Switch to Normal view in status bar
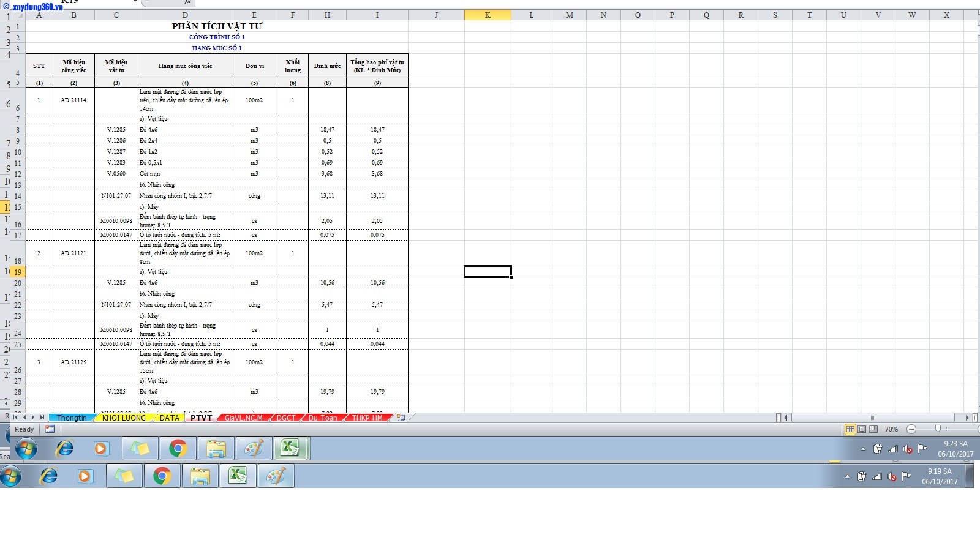The height and width of the screenshot is (551, 980). coord(850,429)
